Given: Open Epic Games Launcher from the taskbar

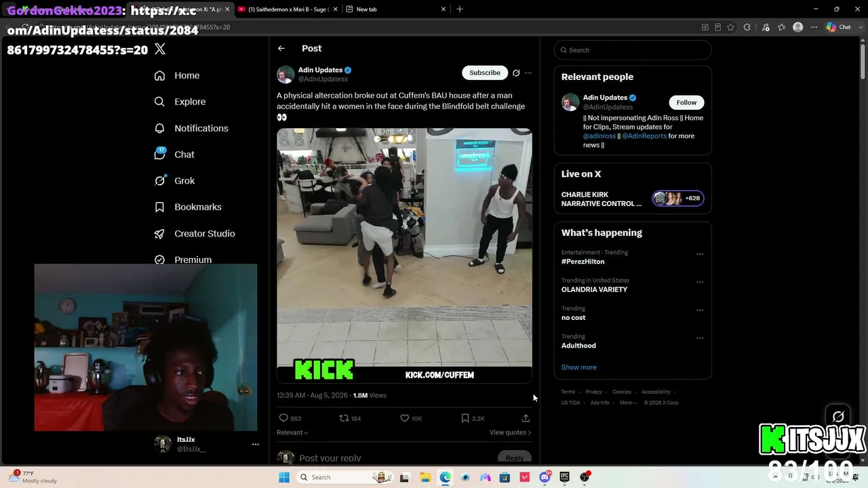Looking at the screenshot, I should click(x=564, y=477).
